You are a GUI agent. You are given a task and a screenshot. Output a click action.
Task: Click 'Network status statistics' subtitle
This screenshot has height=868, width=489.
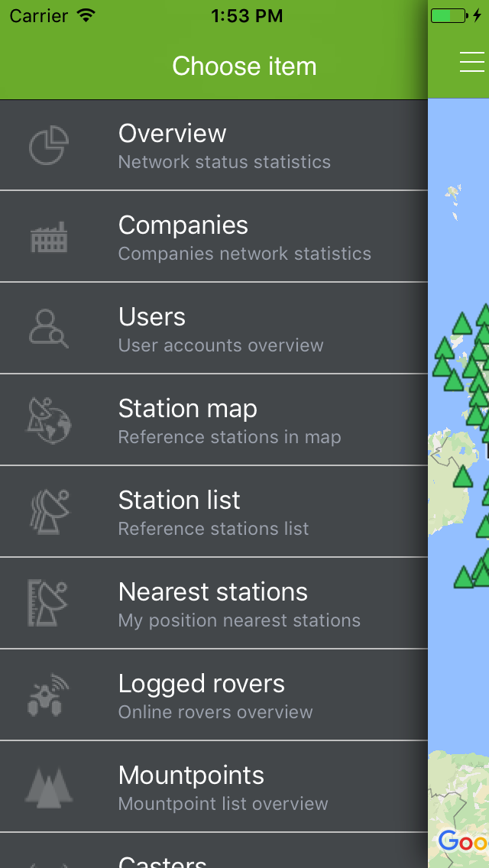coord(225,162)
